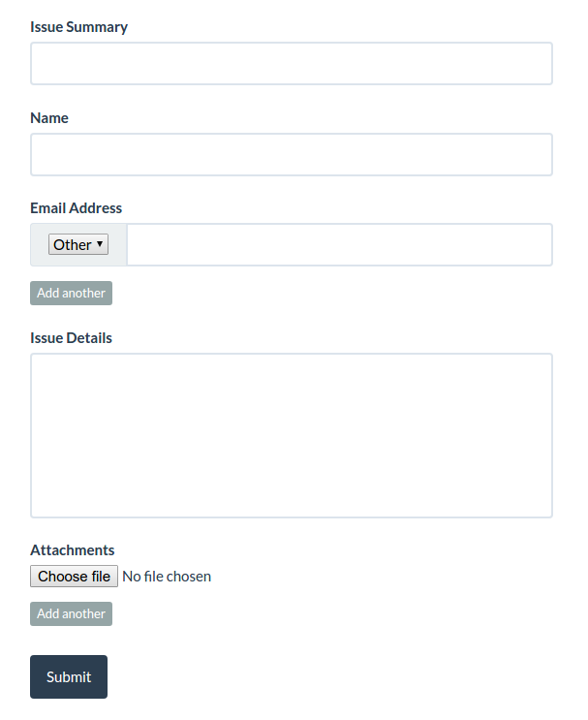Click the Email Address heading label

(x=77, y=208)
